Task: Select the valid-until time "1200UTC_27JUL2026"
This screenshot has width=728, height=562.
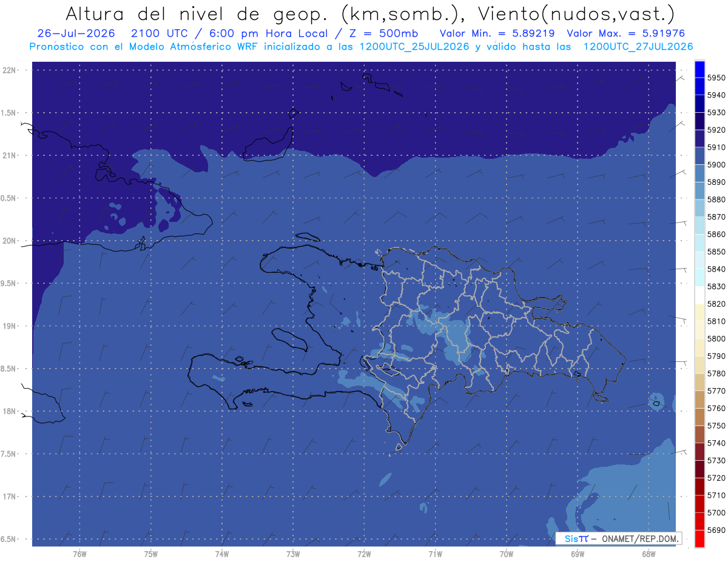Action: pos(638,47)
